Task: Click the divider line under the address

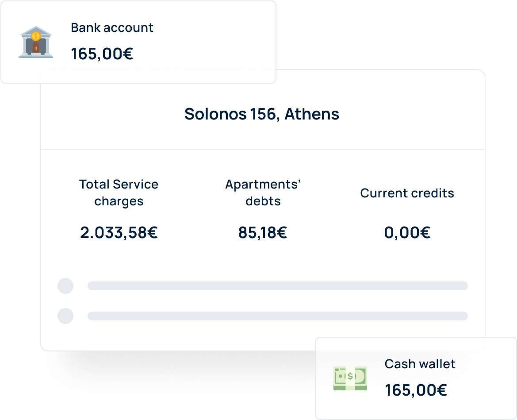Action: [263, 149]
